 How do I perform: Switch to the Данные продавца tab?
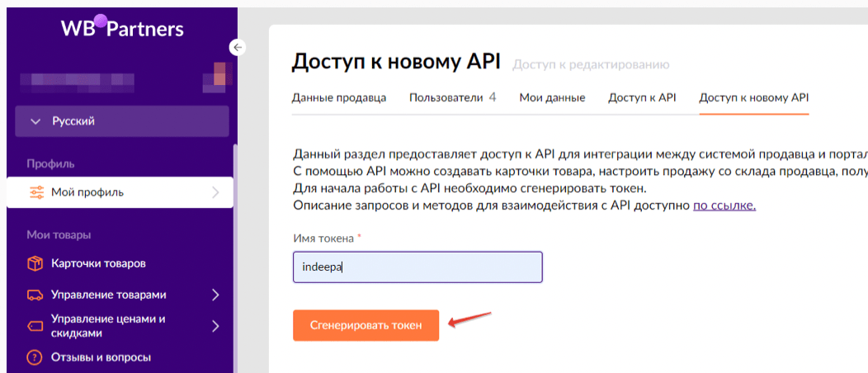(338, 97)
